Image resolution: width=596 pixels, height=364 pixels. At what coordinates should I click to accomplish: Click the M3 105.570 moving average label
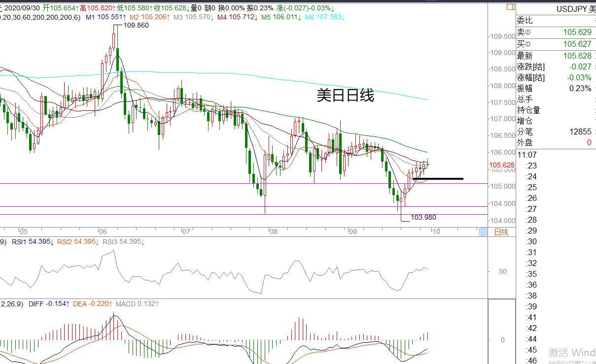(194, 17)
